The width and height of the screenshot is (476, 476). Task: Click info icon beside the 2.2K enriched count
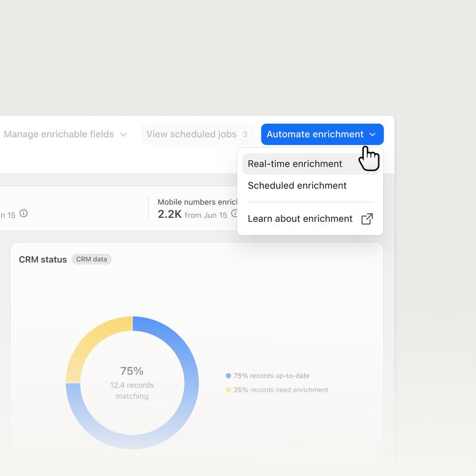tap(235, 213)
